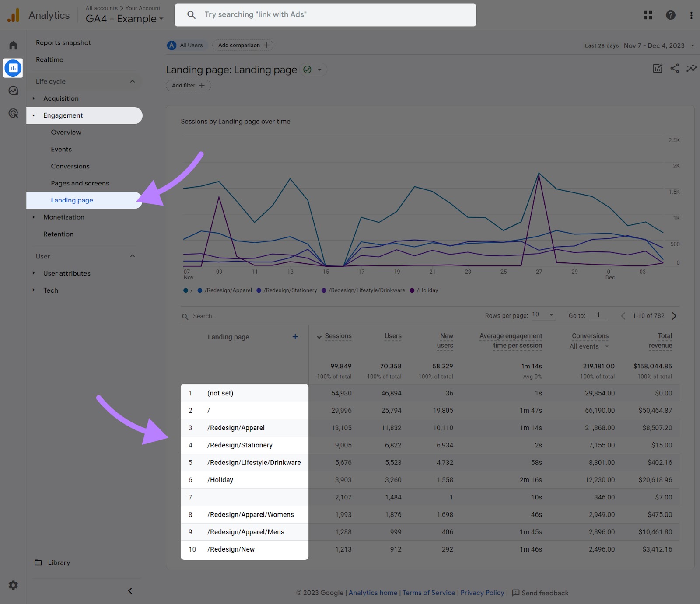Screen dimensions: 700x604
Task: Collapse the Life cycle section
Action: (x=132, y=81)
